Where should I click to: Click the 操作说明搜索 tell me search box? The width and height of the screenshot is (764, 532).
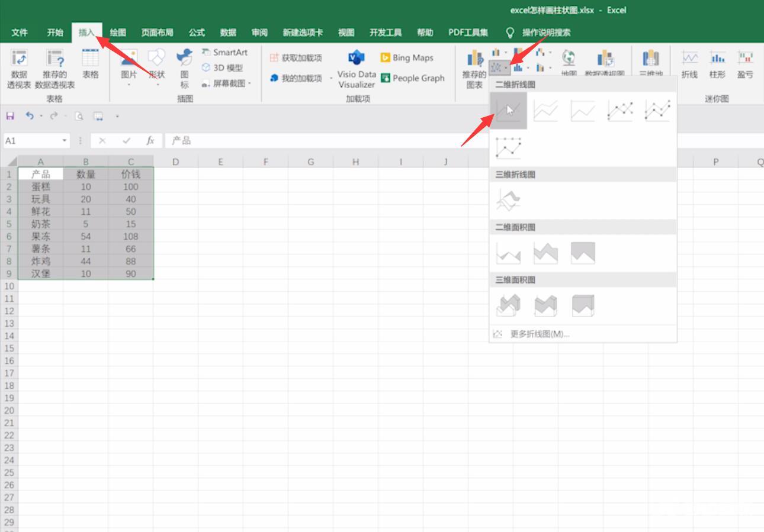546,33
